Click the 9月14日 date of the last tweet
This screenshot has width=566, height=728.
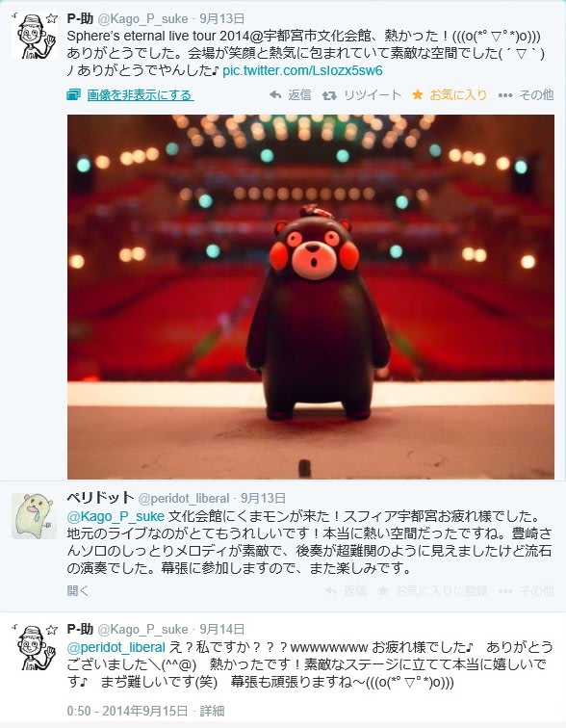point(221,629)
